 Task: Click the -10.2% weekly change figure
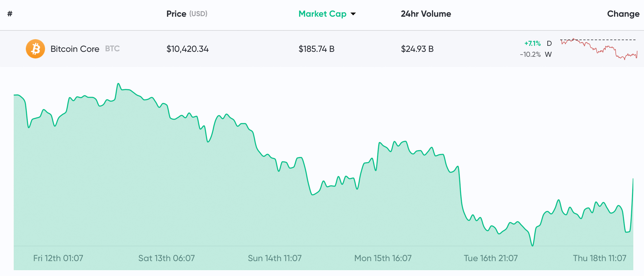click(530, 55)
